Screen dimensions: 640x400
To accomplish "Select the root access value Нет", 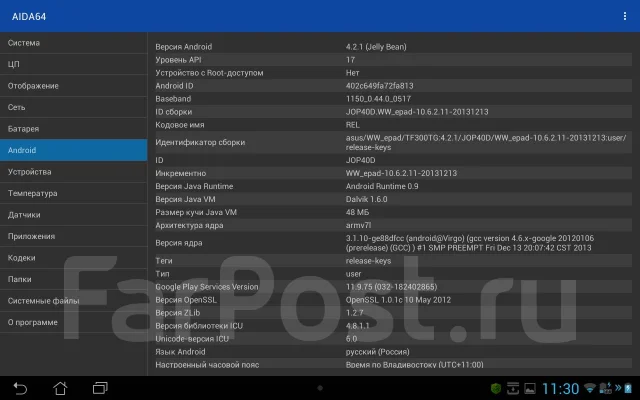I will tap(353, 73).
